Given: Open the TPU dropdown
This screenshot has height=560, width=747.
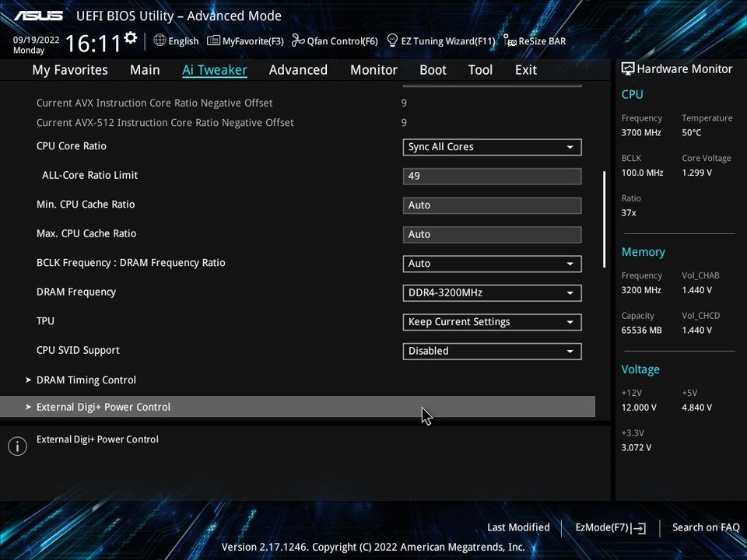Looking at the screenshot, I should click(492, 322).
